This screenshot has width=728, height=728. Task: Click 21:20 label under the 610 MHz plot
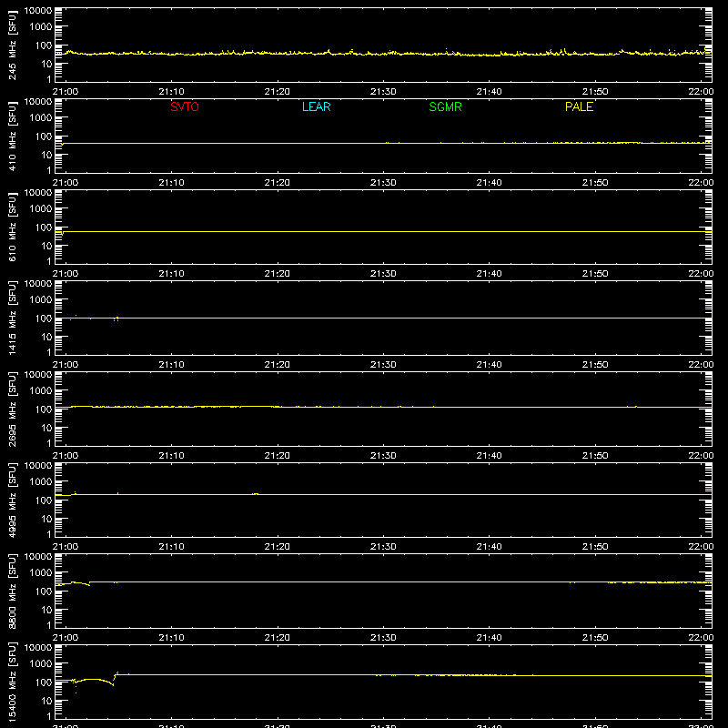coord(278,274)
